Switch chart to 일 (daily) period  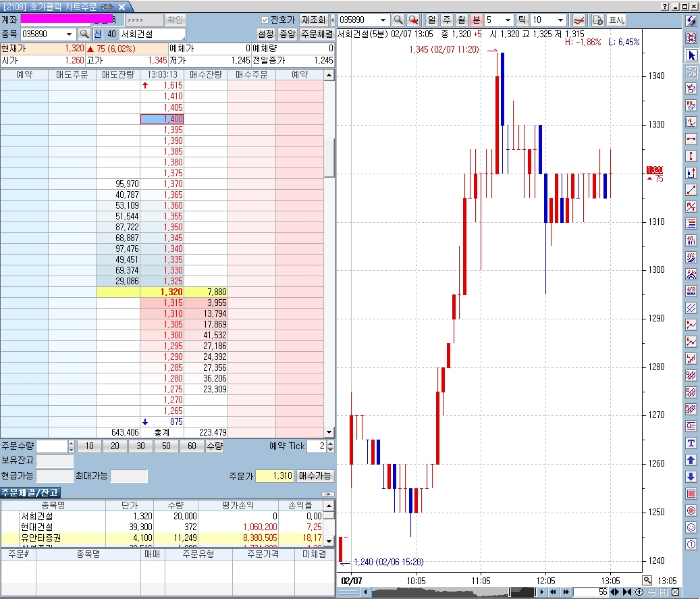point(431,20)
